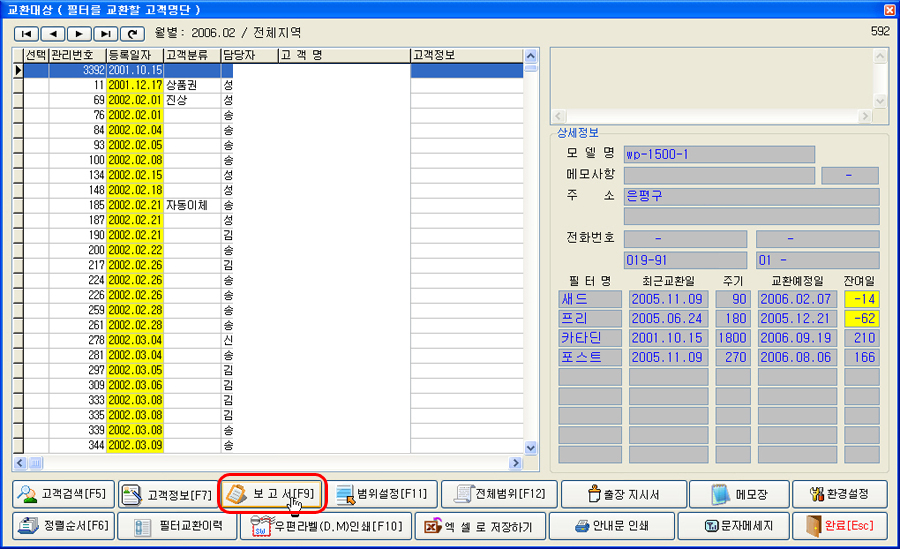
Task: Open 환경설정 settings button
Action: tap(839, 494)
